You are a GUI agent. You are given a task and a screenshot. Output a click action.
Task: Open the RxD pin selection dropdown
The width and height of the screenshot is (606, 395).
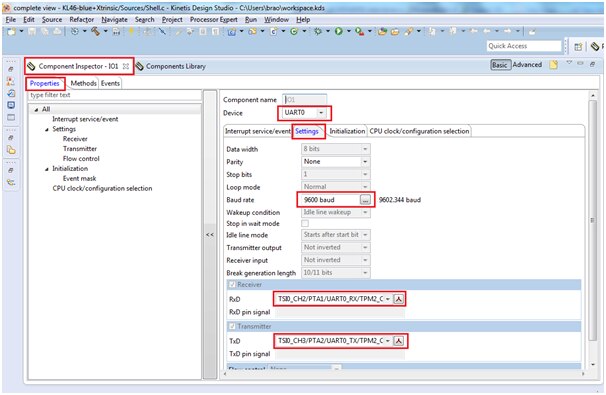[x=388, y=299]
